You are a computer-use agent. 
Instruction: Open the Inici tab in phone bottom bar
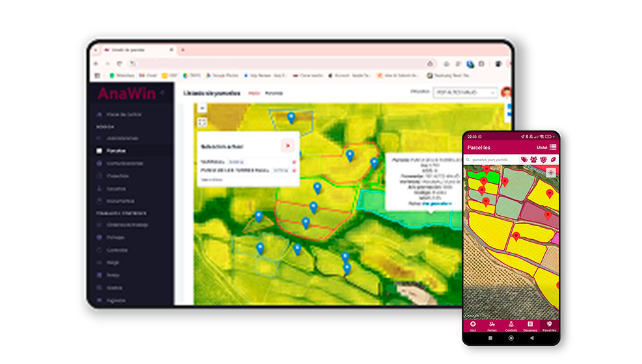[473, 326]
